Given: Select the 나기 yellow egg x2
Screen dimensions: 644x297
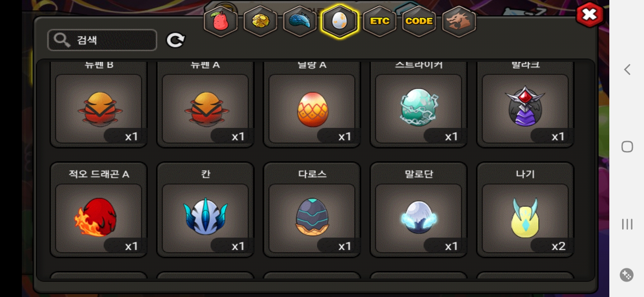Looking at the screenshot, I should (525, 210).
